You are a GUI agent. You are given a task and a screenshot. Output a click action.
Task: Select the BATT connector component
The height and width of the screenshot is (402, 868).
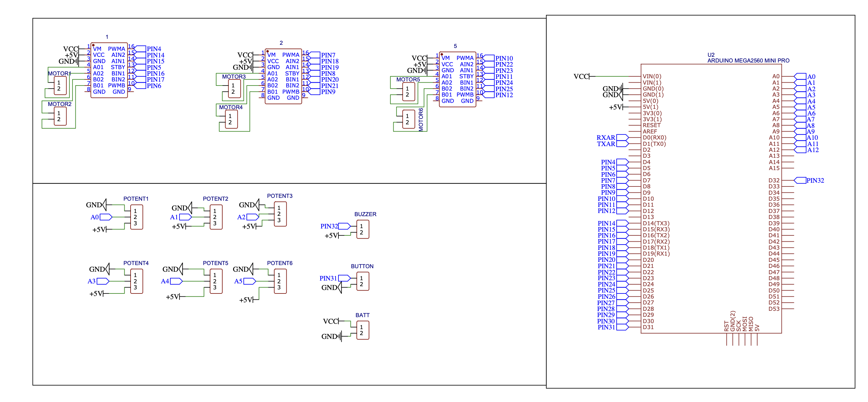[x=363, y=330]
